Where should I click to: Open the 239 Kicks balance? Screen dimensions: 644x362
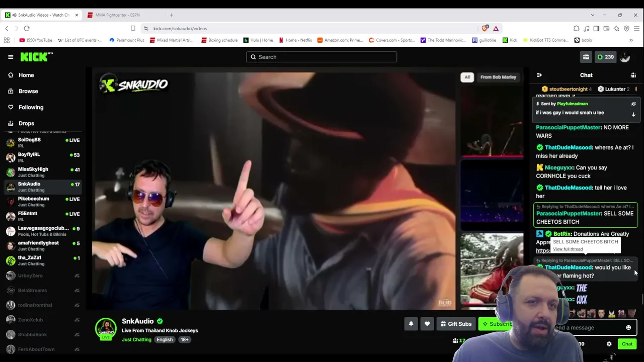605,57
